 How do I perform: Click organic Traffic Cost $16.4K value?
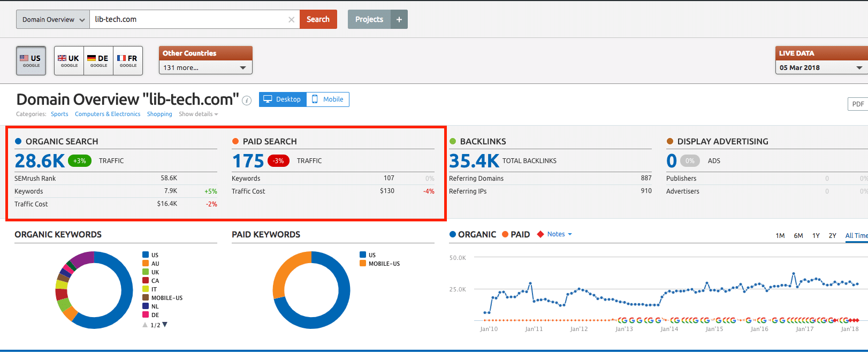click(x=167, y=204)
